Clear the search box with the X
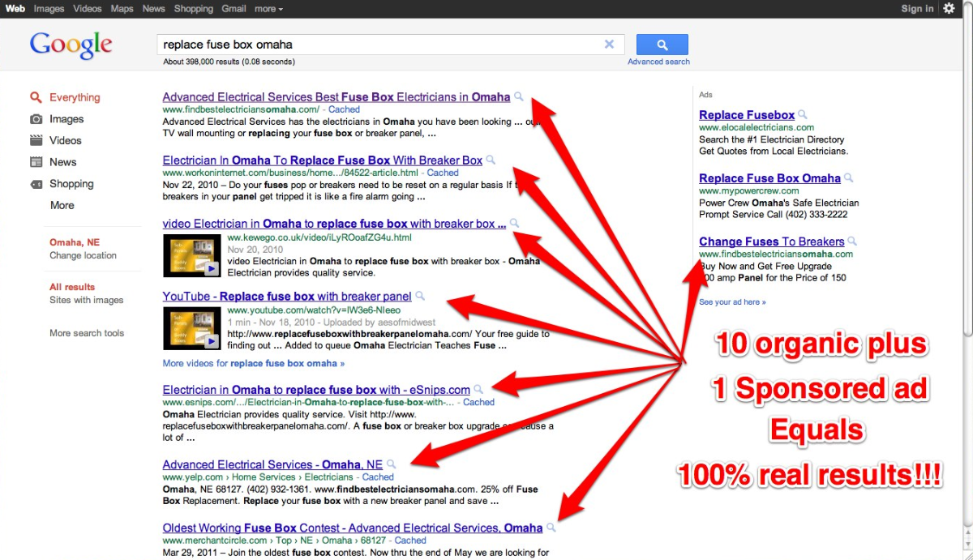The width and height of the screenshot is (973, 560). tap(609, 45)
